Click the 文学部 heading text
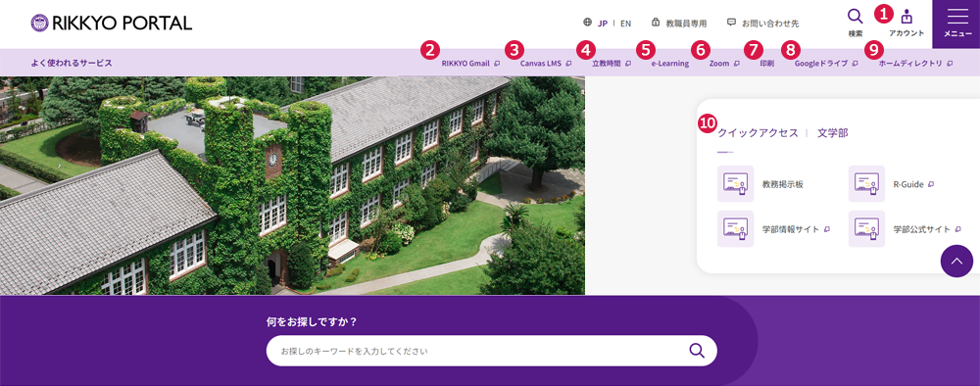 pos(832,133)
